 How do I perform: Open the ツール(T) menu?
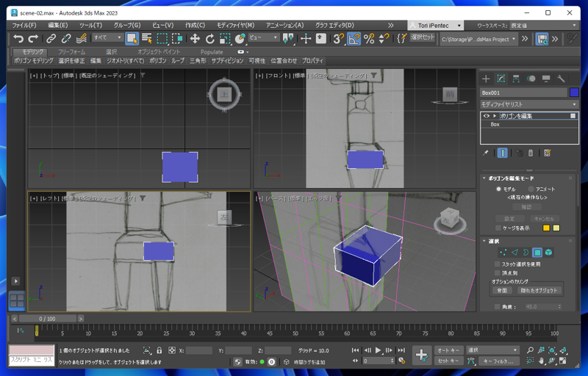tap(90, 26)
